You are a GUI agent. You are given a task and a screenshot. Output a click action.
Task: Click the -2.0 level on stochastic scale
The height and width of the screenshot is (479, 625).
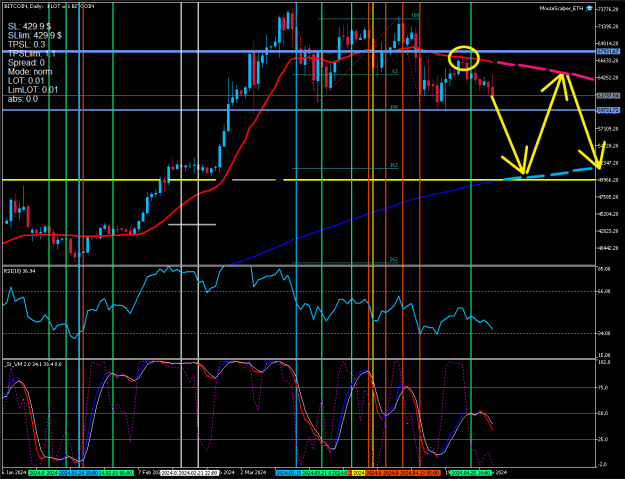click(x=605, y=465)
